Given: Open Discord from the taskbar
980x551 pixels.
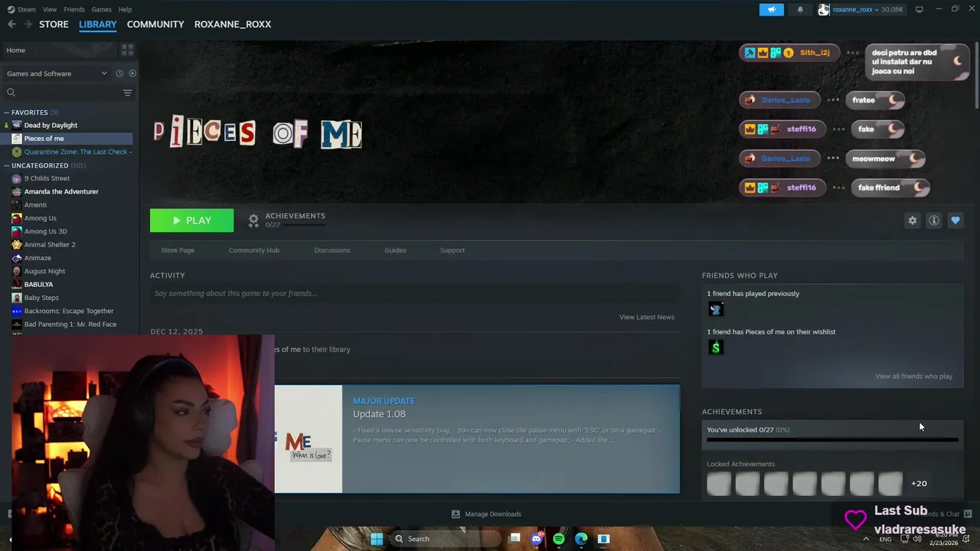Looking at the screenshot, I should pyautogui.click(x=537, y=539).
